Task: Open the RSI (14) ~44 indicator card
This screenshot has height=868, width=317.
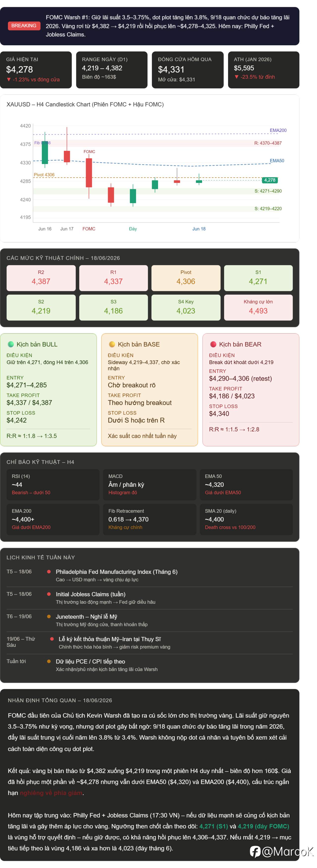Action: [x=53, y=485]
